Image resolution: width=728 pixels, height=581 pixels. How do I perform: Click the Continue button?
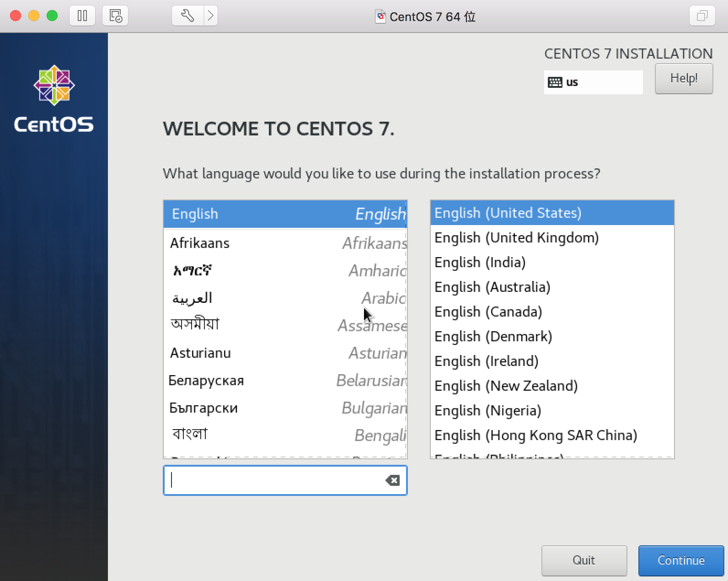click(x=681, y=560)
